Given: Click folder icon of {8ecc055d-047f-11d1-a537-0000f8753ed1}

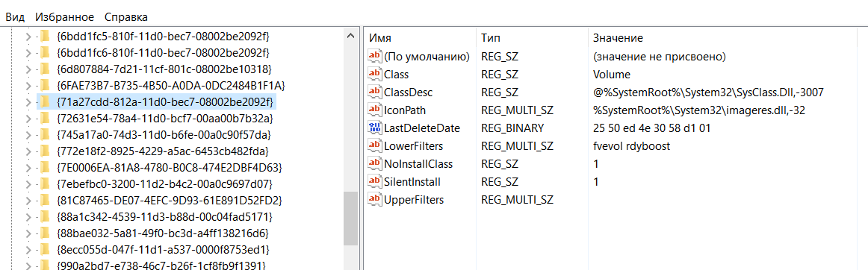Looking at the screenshot, I should coord(45,249).
